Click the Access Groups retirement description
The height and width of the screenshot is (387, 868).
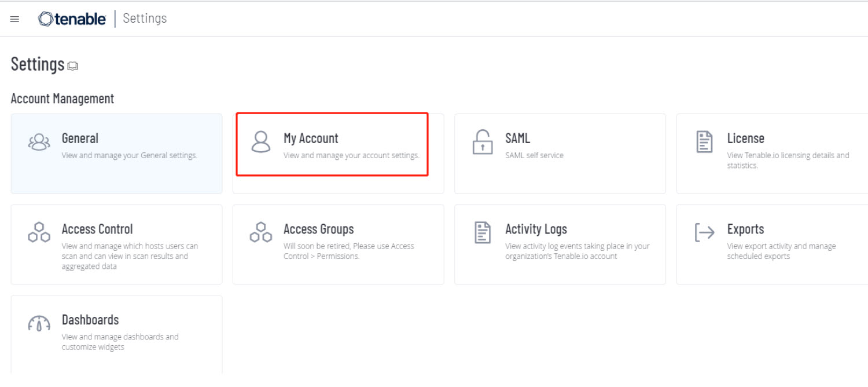point(348,251)
